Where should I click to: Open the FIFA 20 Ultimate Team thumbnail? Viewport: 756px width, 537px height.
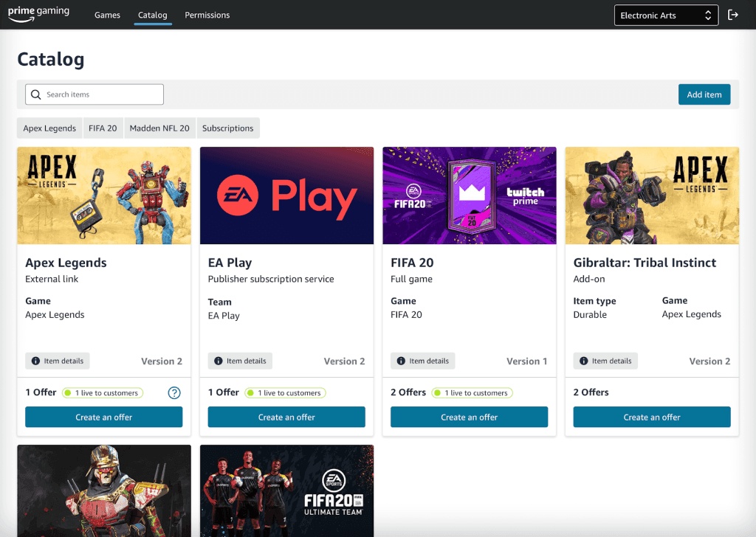point(287,491)
